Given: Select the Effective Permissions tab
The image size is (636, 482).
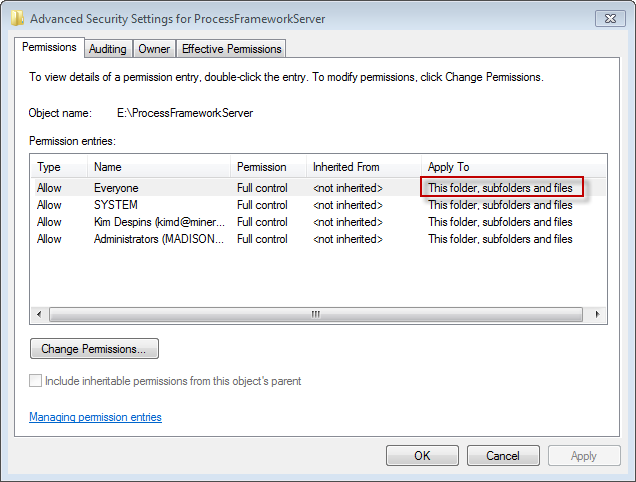Looking at the screenshot, I should [232, 48].
